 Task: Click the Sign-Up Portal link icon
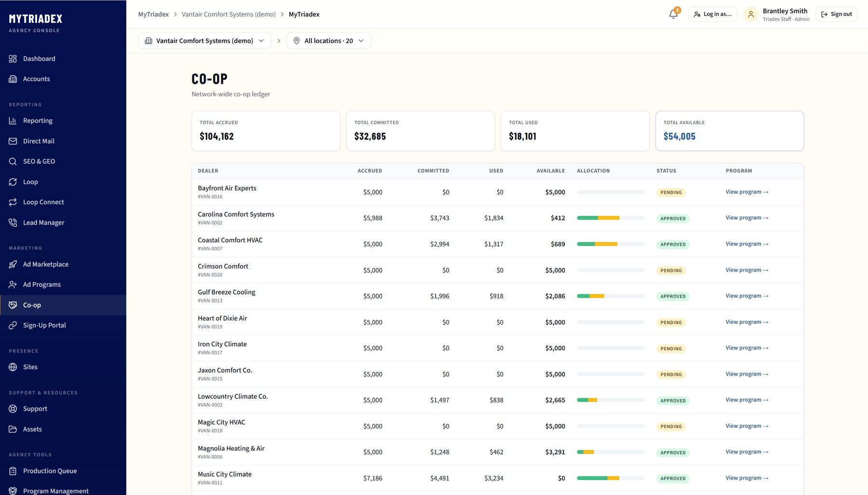tap(13, 325)
